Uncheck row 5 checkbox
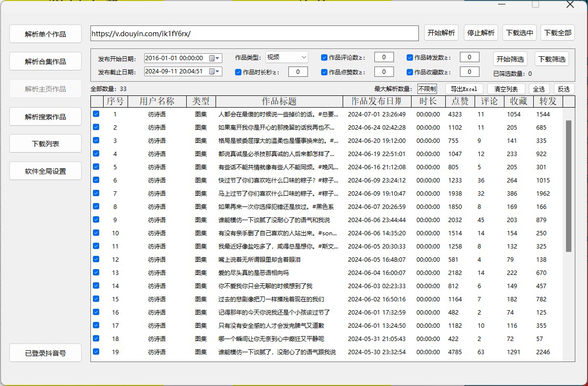This screenshot has height=386, width=588. (x=96, y=166)
